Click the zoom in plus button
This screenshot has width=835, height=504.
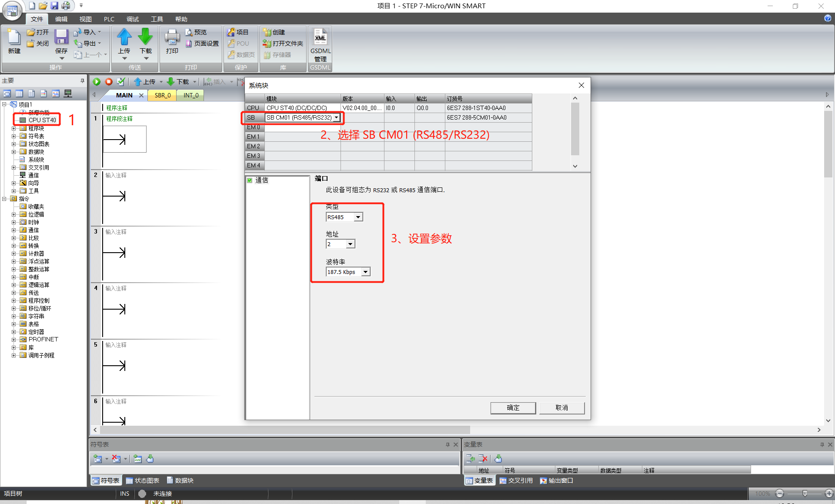point(829,493)
